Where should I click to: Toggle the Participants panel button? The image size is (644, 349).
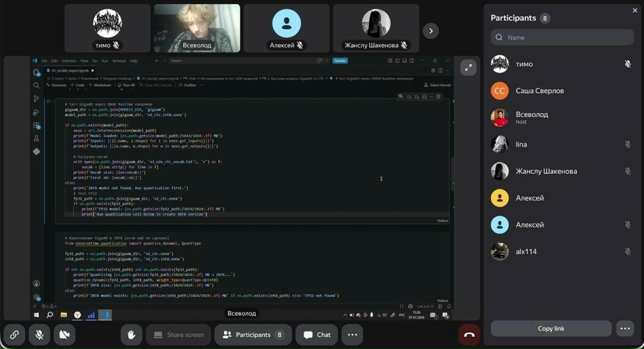click(253, 335)
